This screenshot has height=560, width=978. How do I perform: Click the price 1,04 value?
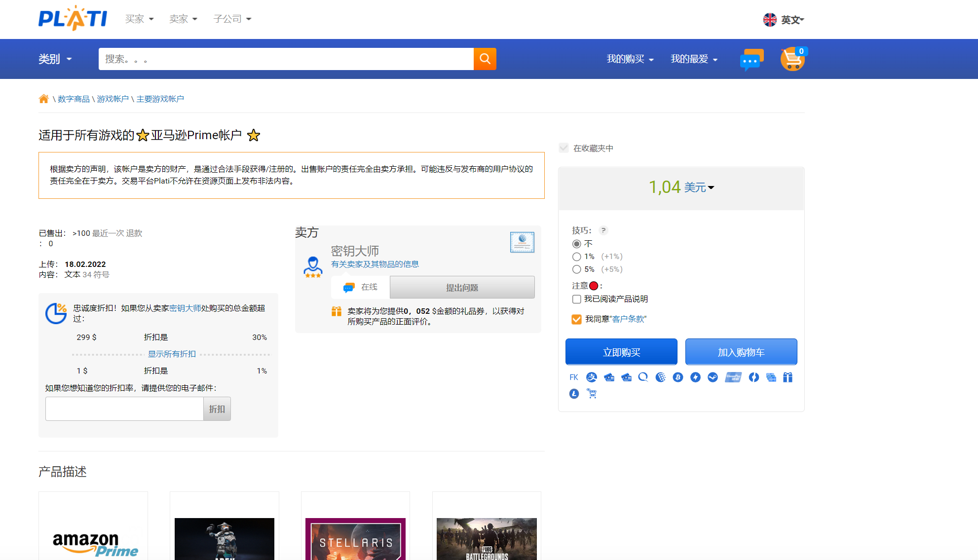pos(664,187)
